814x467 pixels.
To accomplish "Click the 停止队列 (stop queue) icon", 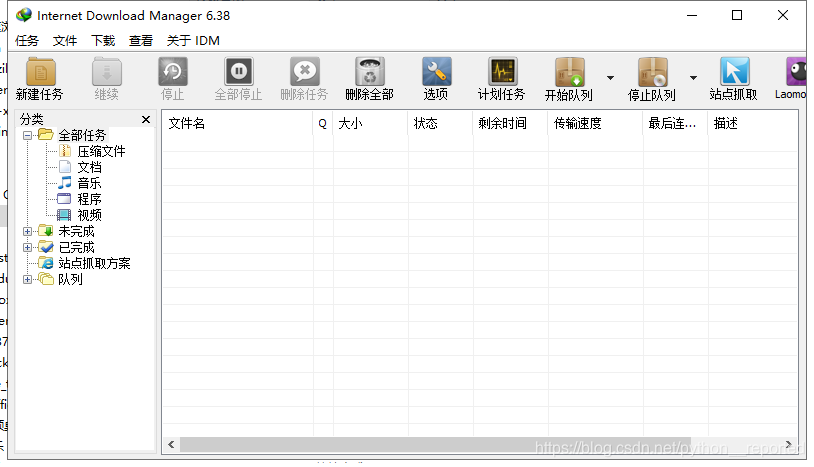I will (653, 72).
